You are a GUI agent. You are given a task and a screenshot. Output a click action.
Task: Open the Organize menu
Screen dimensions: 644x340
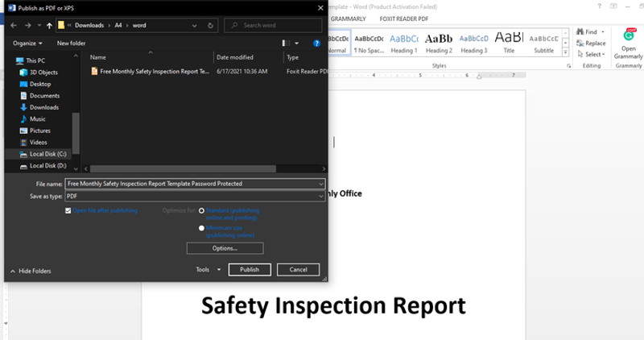click(27, 44)
